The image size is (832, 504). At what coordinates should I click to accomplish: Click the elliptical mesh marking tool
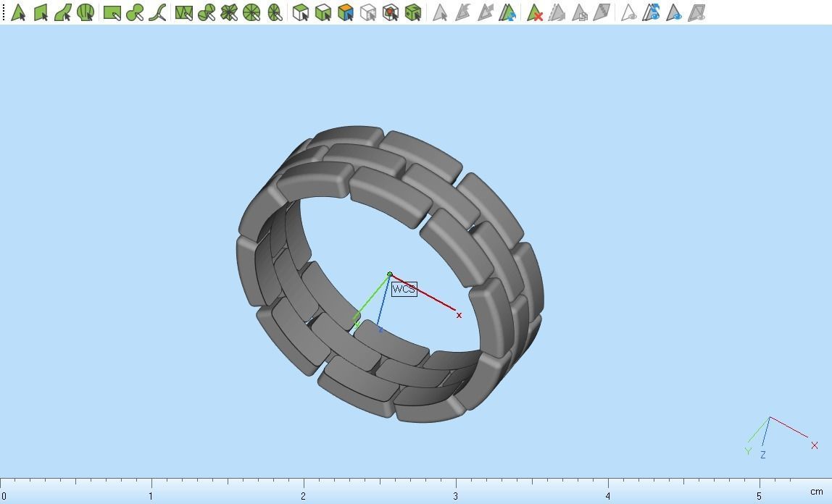click(275, 12)
